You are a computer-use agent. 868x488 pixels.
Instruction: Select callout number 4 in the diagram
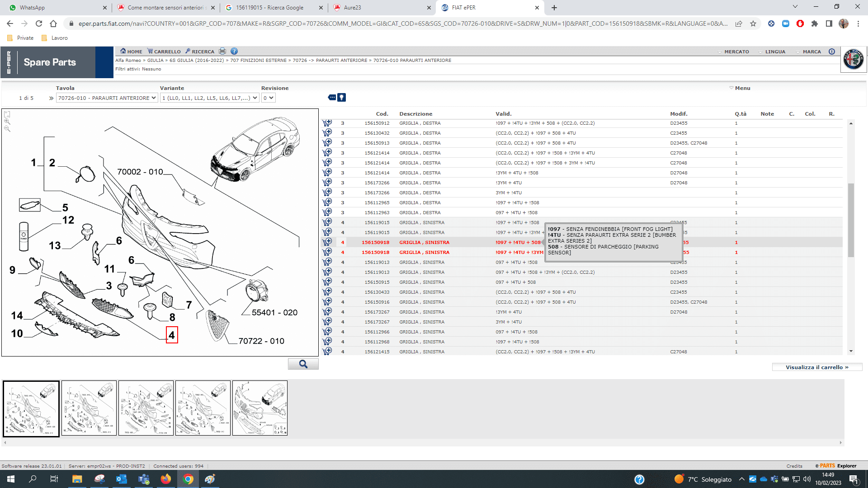tap(172, 335)
